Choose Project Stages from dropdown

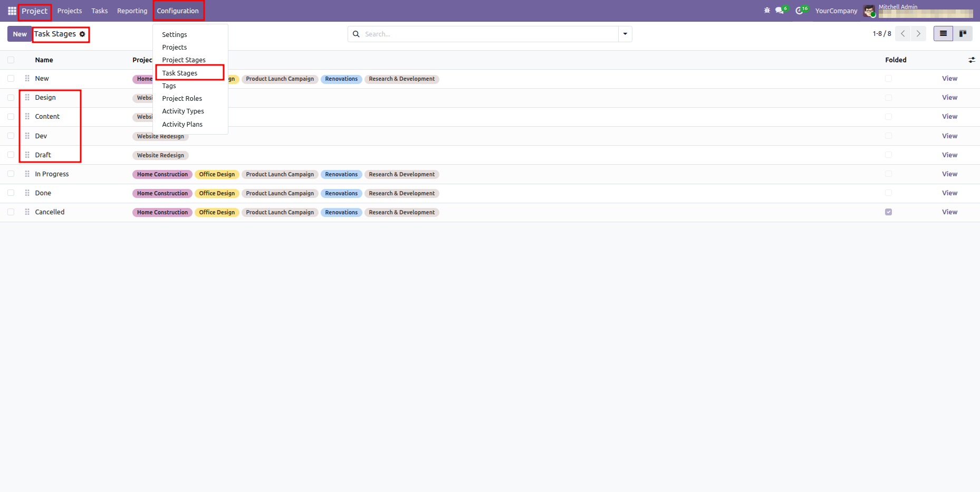(184, 60)
